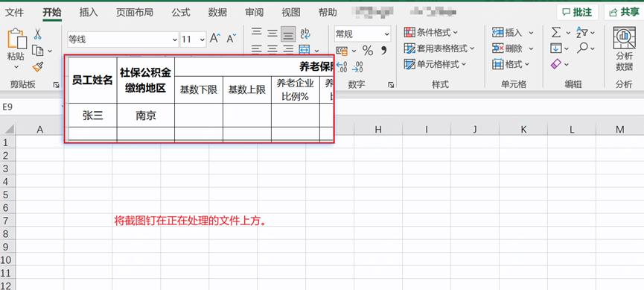
Task: Toggle Middle Align for cells
Action: pos(272,33)
